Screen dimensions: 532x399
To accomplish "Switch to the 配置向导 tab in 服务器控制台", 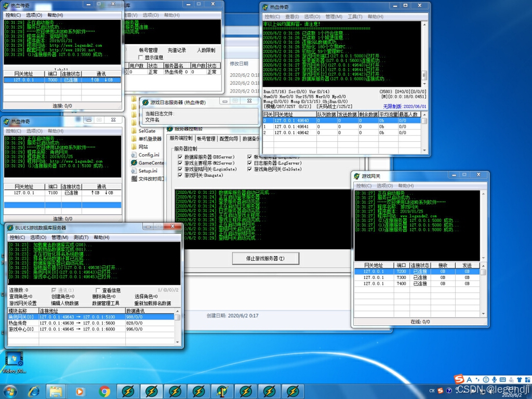I will coord(229,138).
